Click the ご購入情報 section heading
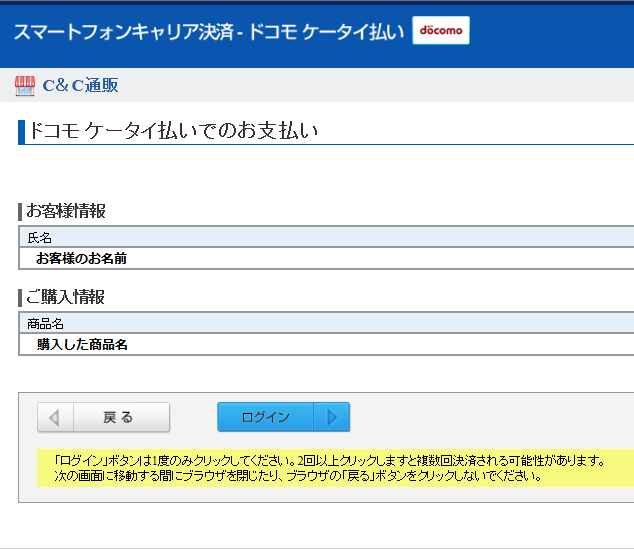This screenshot has width=634, height=549. [x=66, y=297]
